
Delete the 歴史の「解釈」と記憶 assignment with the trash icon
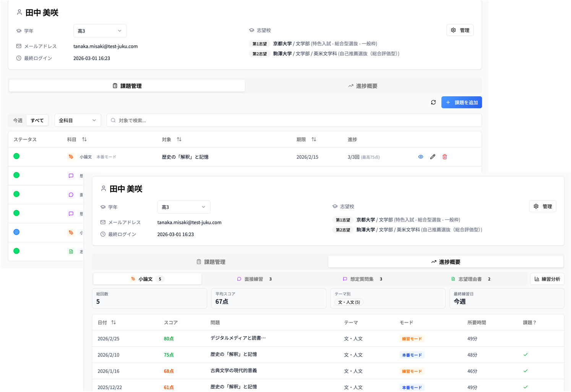pyautogui.click(x=444, y=157)
